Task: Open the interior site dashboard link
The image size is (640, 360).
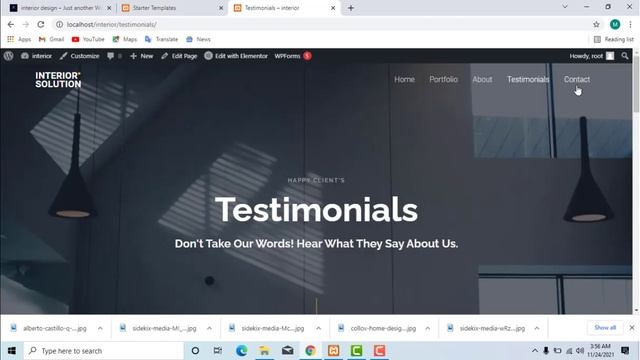Action: [36, 56]
